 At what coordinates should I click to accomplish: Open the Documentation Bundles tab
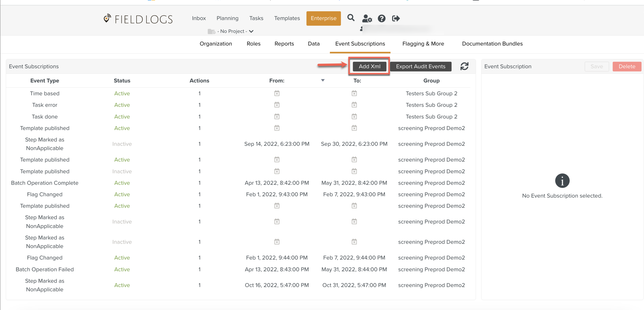492,44
